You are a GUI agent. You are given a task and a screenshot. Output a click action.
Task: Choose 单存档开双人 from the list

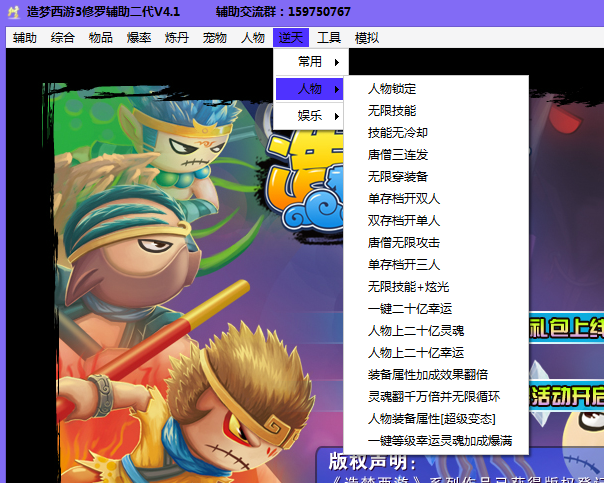pyautogui.click(x=404, y=199)
